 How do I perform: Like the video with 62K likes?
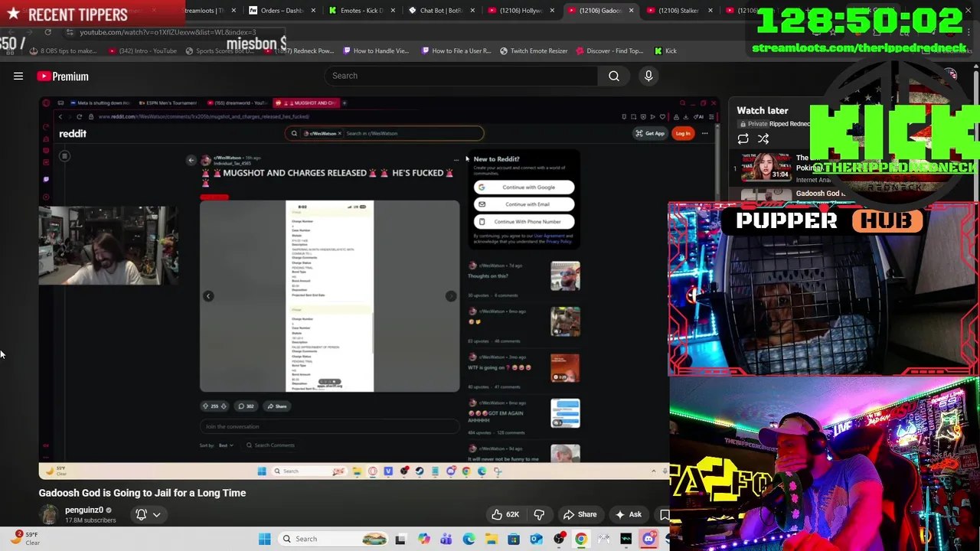504,514
